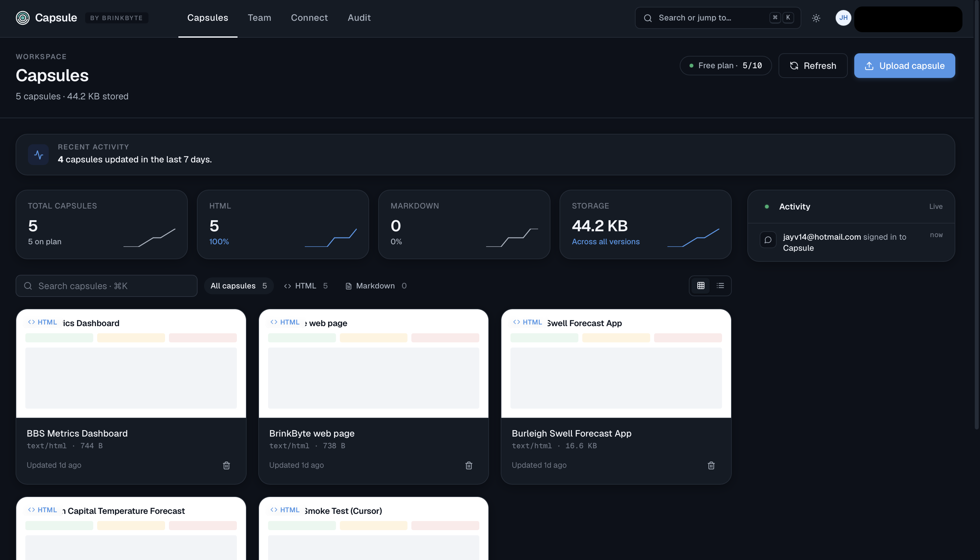Click the Storage 44.2 KB stat card

[x=645, y=224]
